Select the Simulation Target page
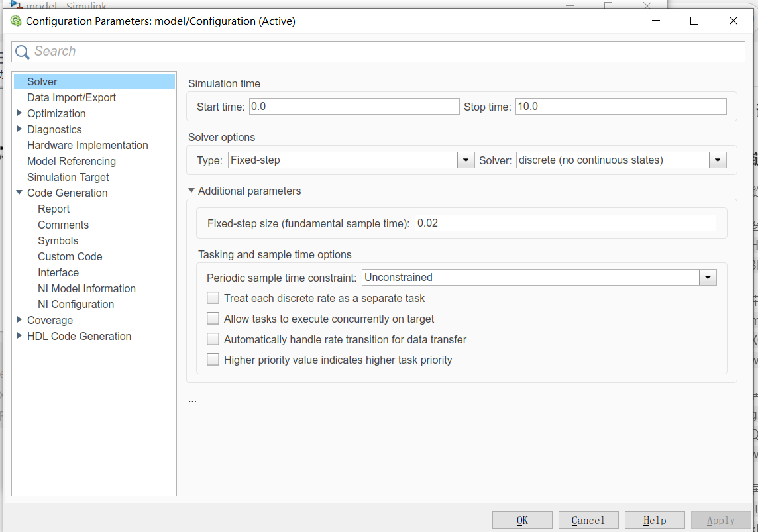This screenshot has width=758, height=532. [x=68, y=177]
